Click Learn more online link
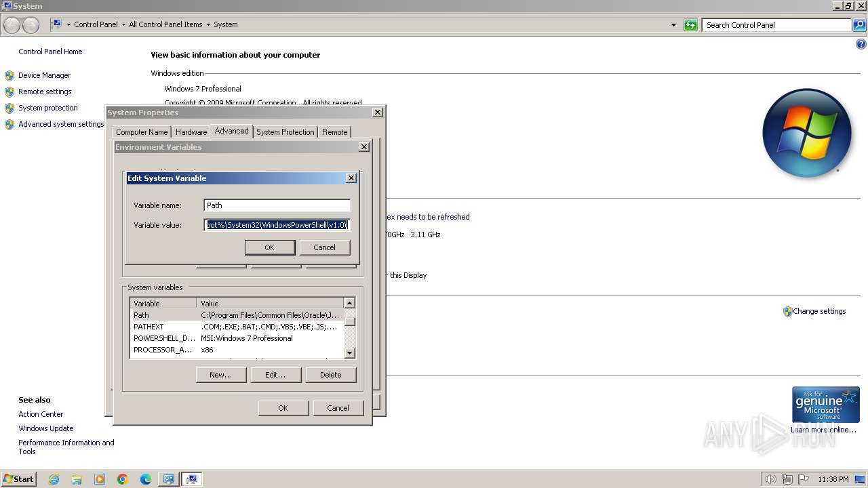 tap(823, 430)
